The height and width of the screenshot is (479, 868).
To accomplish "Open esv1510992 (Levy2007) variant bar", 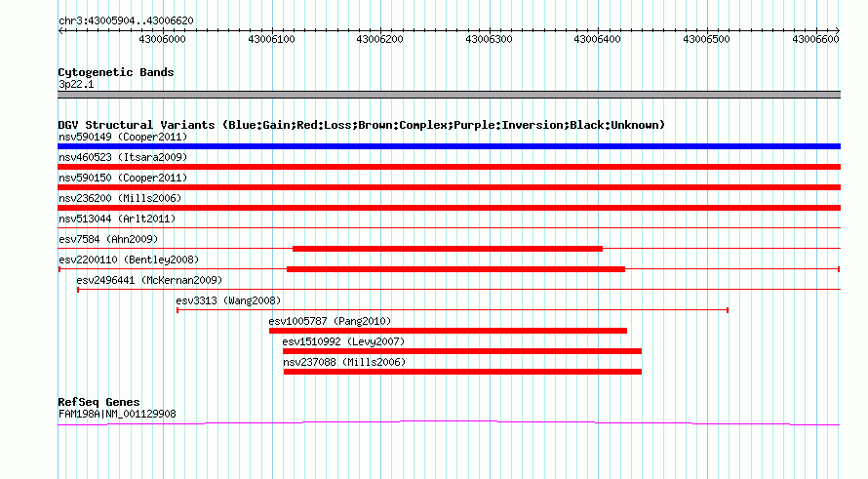I will (461, 351).
